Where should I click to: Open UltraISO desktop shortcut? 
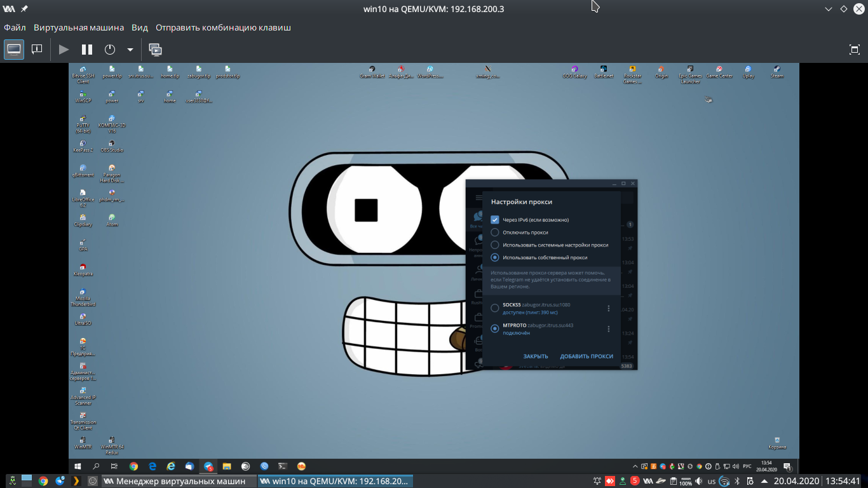click(83, 320)
